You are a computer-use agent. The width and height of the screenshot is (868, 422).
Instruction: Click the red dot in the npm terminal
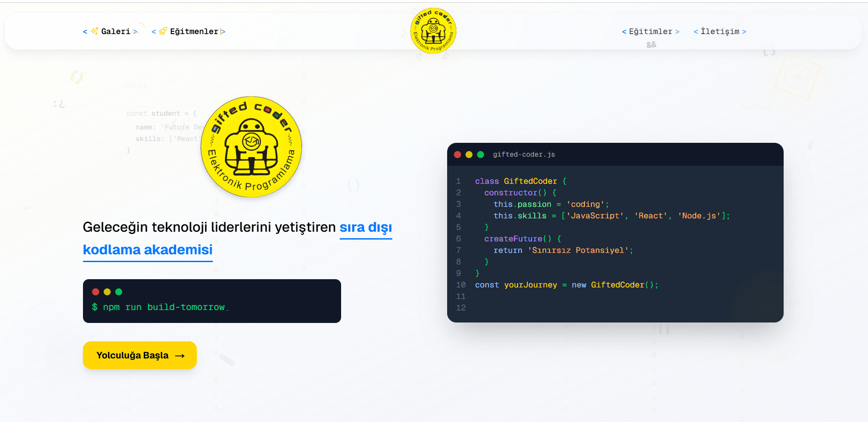tap(96, 292)
